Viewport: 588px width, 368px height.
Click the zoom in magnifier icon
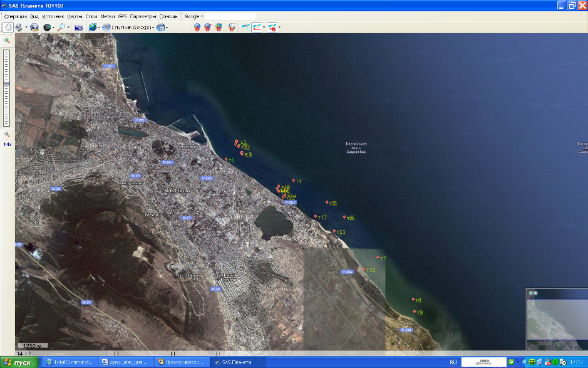point(7,41)
